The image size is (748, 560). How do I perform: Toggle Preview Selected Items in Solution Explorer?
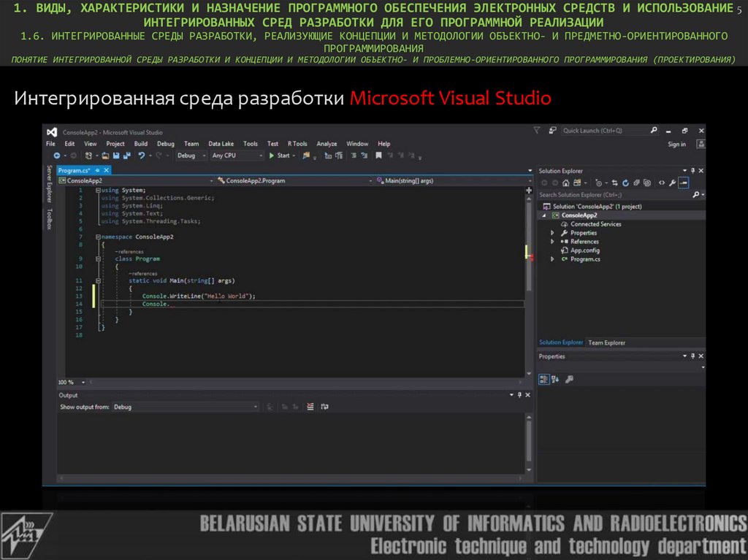coord(683,183)
